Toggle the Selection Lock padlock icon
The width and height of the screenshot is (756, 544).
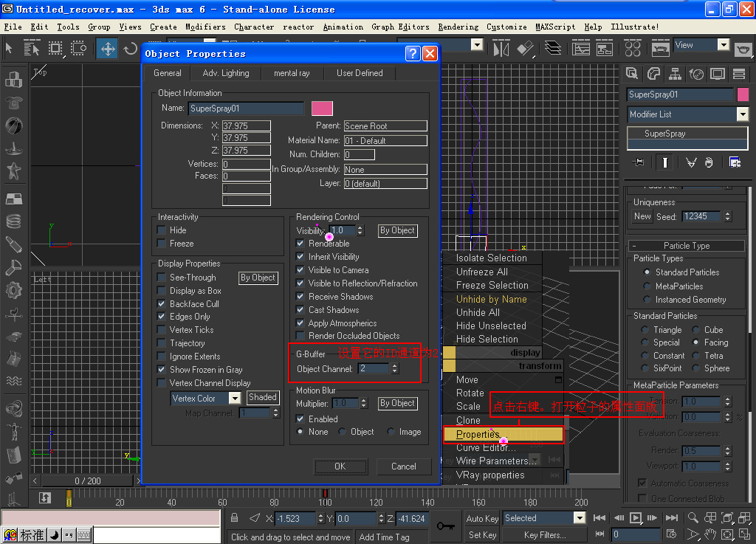tap(234, 518)
